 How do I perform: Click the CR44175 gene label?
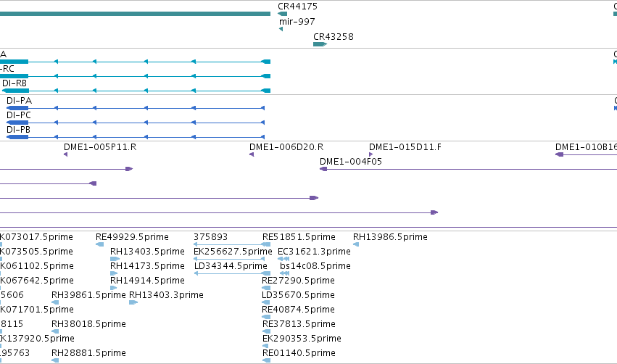tap(297, 7)
